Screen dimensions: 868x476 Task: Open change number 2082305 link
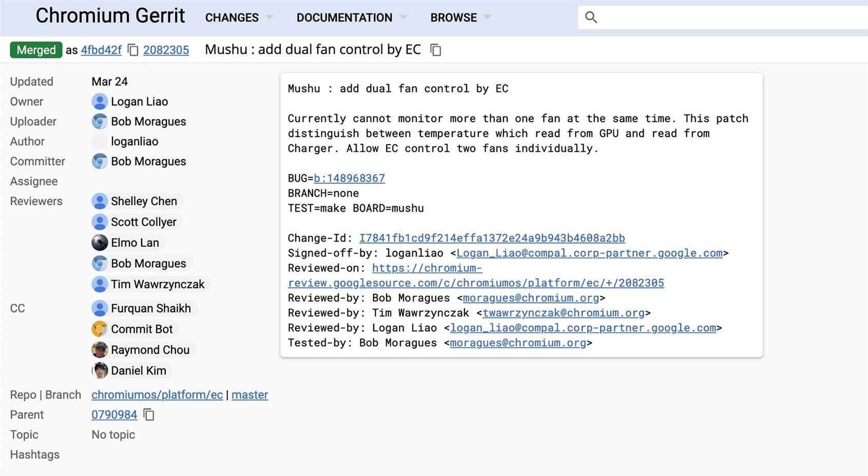coord(166,50)
